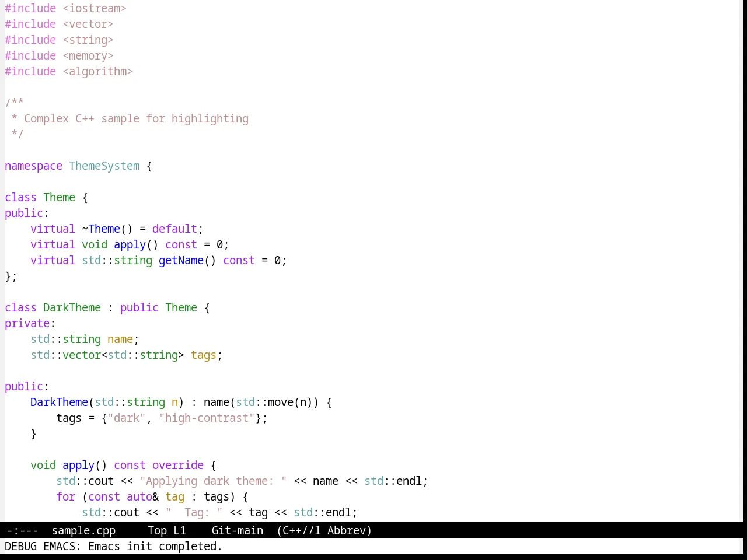Click the "dark" string literal
Image resolution: width=747 pixels, height=560 pixels.
click(x=127, y=418)
